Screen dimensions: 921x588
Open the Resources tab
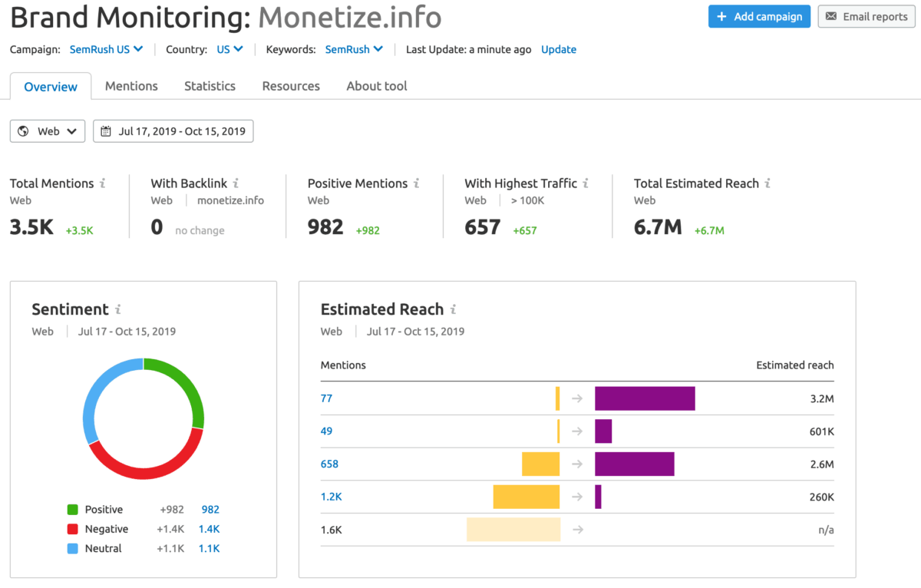click(x=291, y=86)
